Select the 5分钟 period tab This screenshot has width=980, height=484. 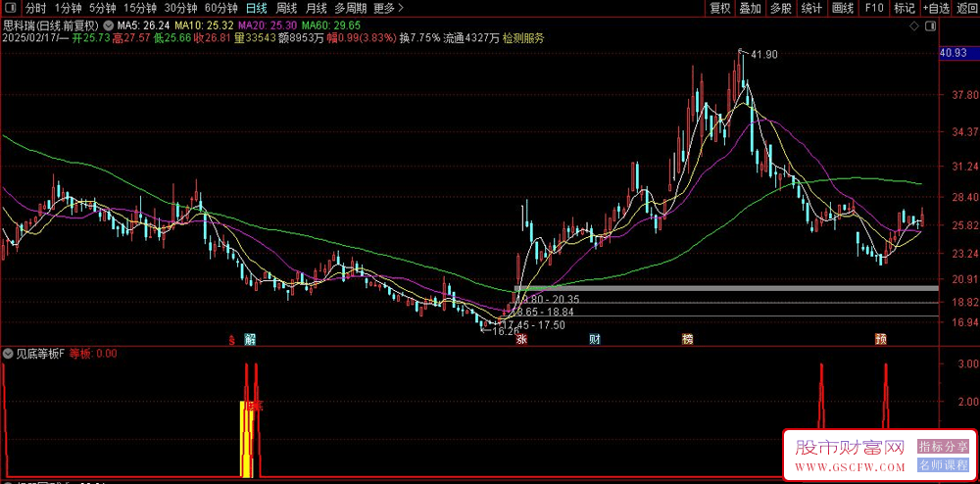tap(102, 8)
